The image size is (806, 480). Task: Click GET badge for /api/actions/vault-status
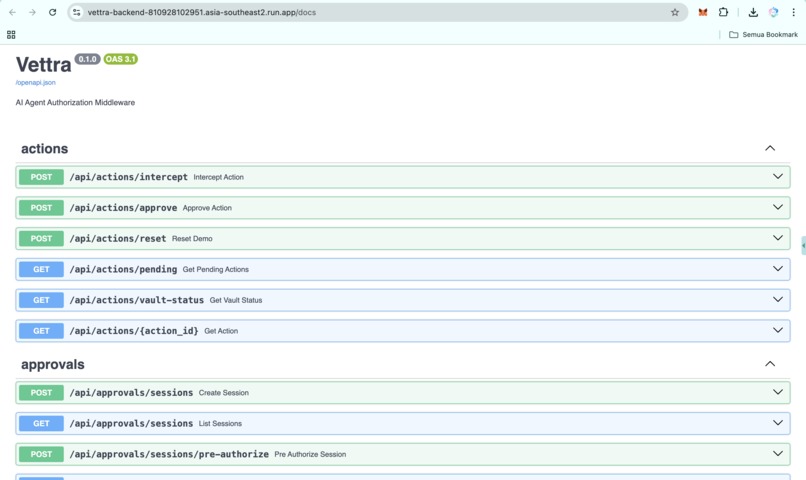click(41, 300)
